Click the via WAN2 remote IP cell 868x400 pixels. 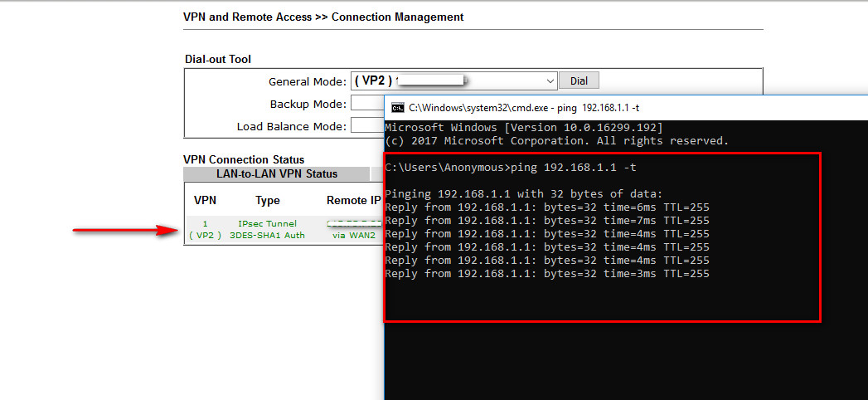[354, 236]
